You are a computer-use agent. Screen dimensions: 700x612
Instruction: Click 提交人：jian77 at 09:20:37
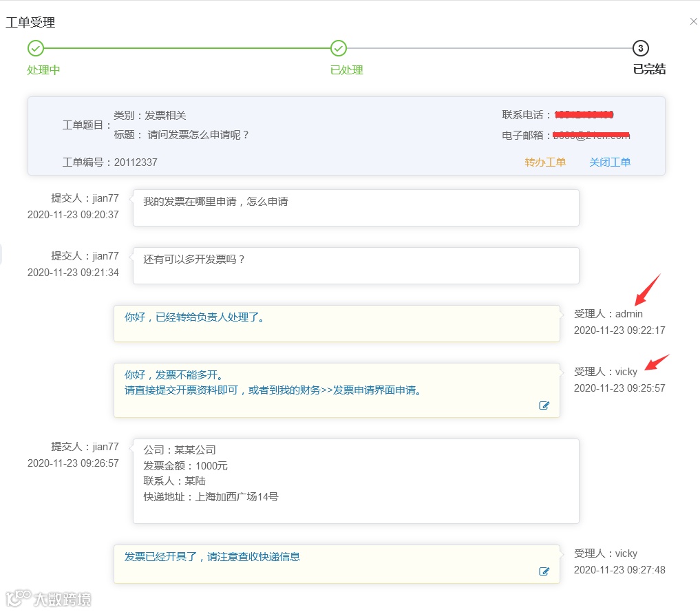click(x=85, y=198)
